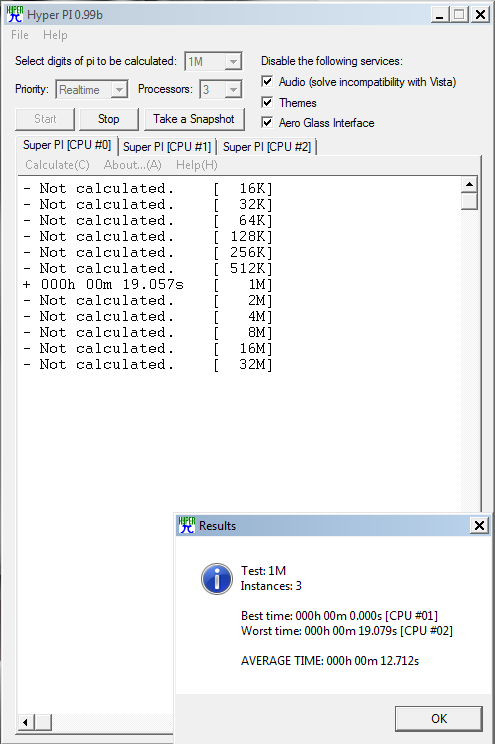The width and height of the screenshot is (495, 744).
Task: Close the Results dialog with X
Action: [479, 525]
